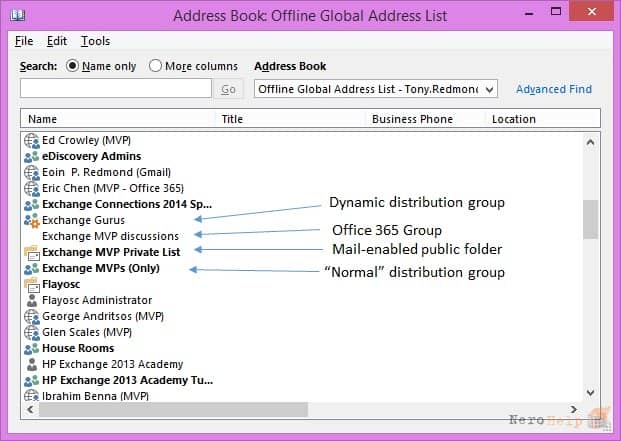Viewport: 621px width, 441px height.
Task: Open the Advanced Find link
Action: (x=554, y=89)
